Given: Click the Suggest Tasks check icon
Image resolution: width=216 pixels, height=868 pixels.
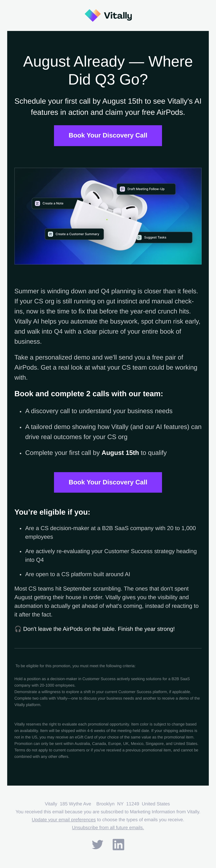Looking at the screenshot, I should pos(139,237).
